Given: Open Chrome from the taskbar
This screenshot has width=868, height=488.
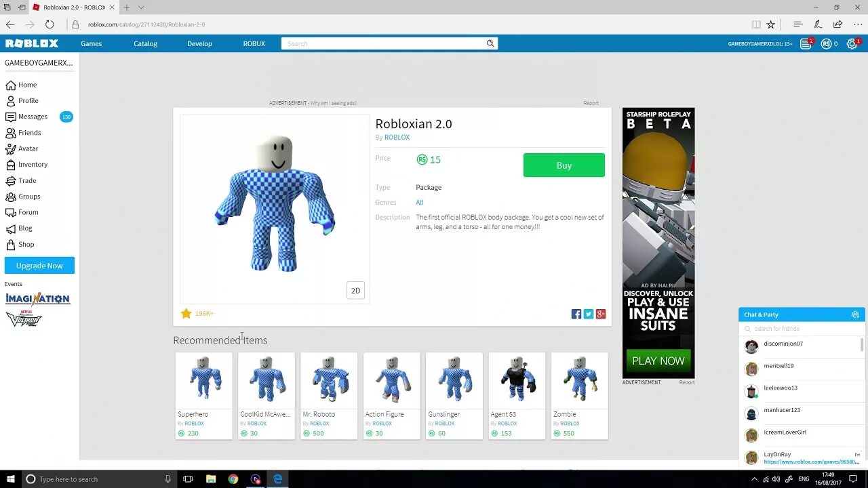Looking at the screenshot, I should [233, 479].
